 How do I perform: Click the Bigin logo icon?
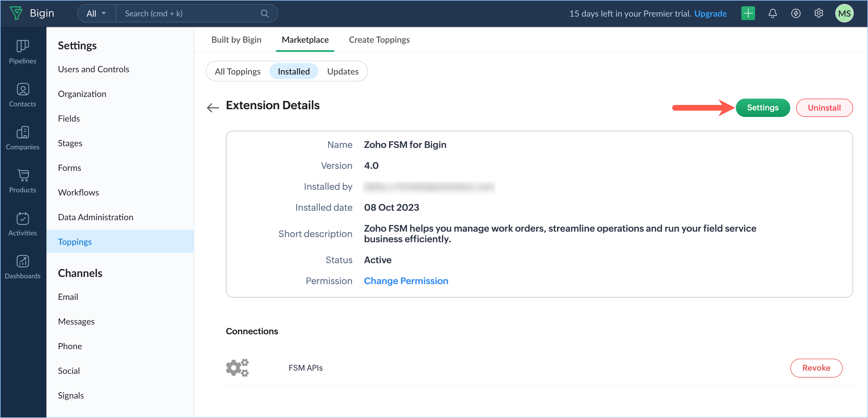(x=16, y=13)
